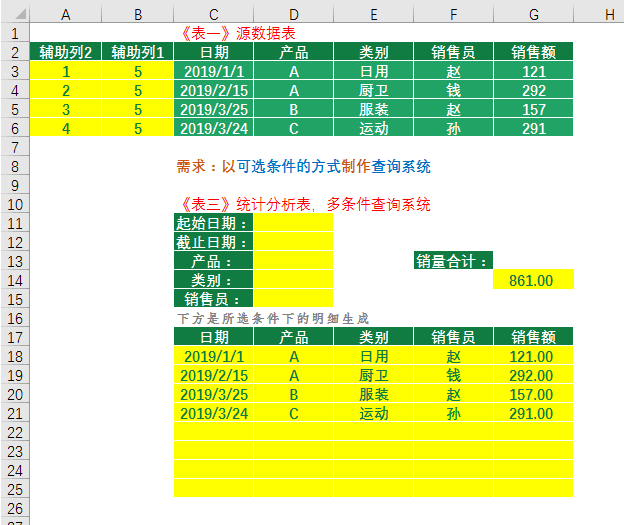Select sales value 157 in row 5

pos(534,109)
